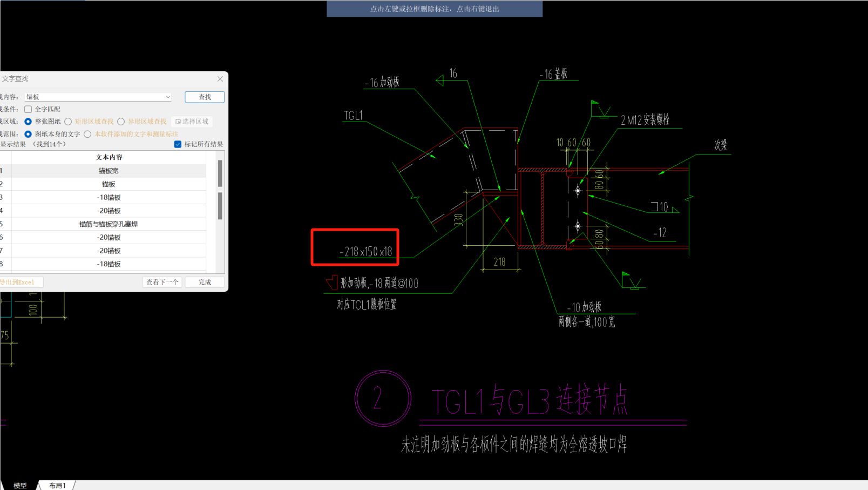Enable the 全字匹配 checkbox
Image resolution: width=868 pixels, height=490 pixels.
[28, 109]
